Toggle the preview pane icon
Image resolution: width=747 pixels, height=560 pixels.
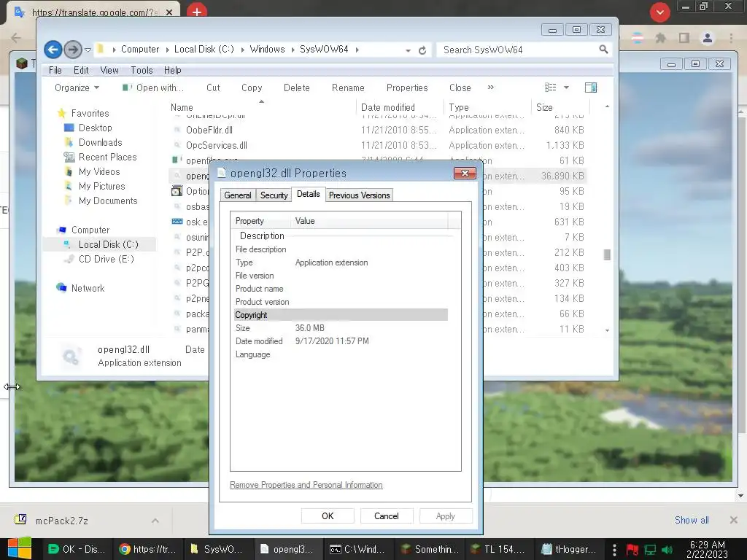coord(591,87)
